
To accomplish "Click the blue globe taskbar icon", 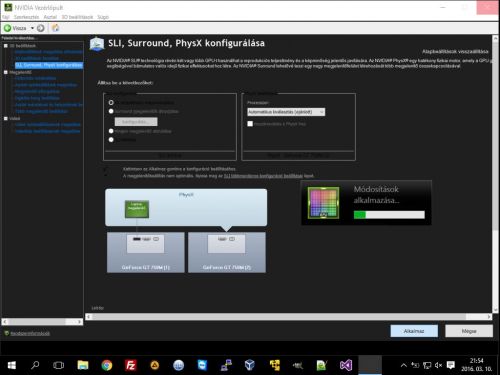I will [x=179, y=365].
